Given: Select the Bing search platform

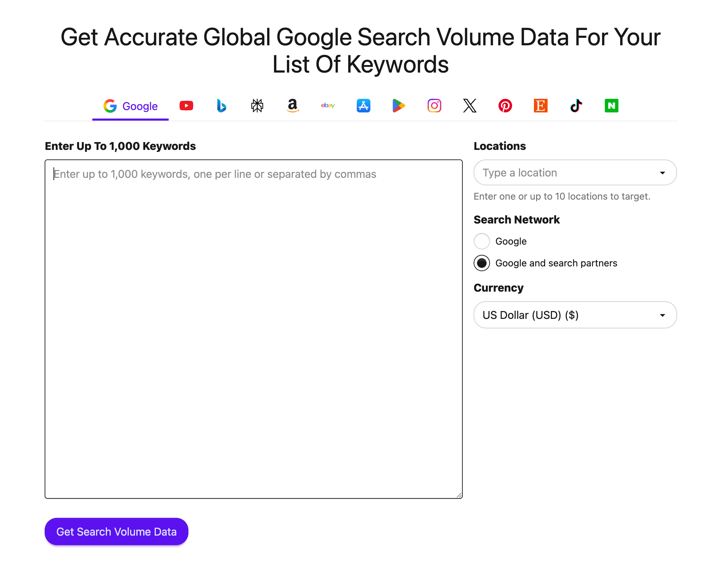Looking at the screenshot, I should 221,106.
